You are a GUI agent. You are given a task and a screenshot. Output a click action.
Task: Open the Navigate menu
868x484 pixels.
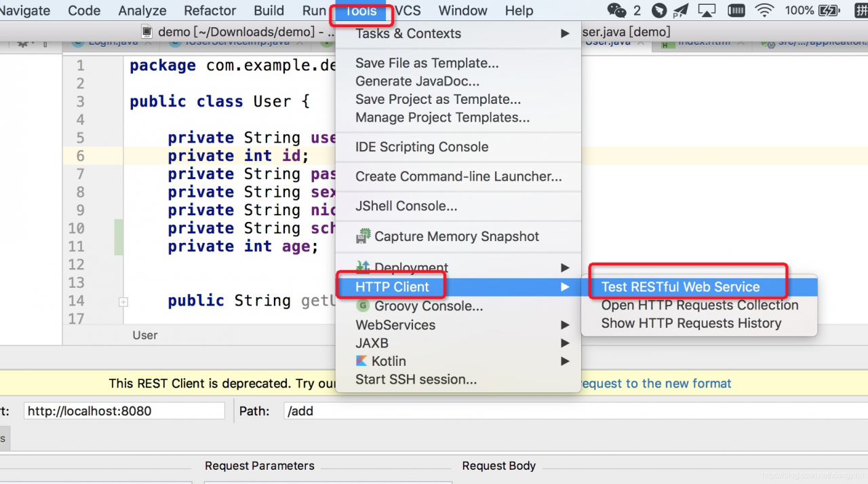pos(25,10)
